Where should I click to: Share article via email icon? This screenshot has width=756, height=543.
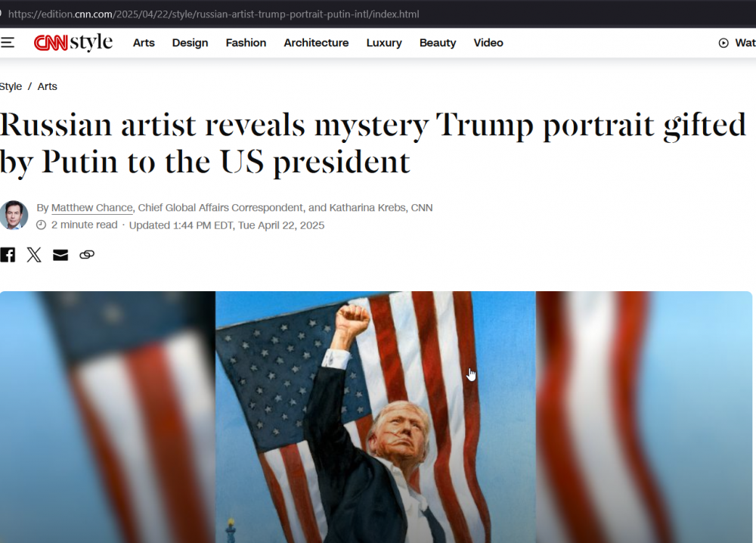(60, 255)
